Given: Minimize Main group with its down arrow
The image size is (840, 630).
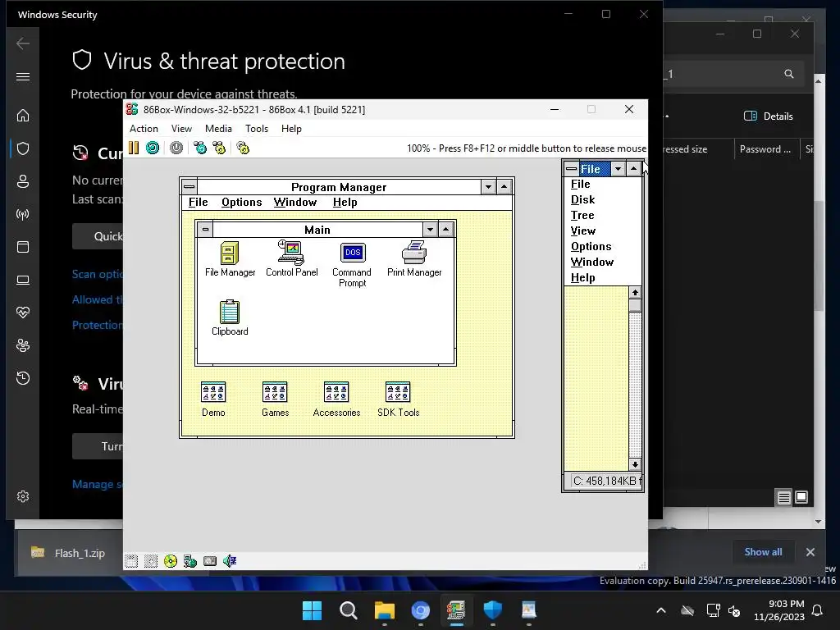Looking at the screenshot, I should (x=430, y=230).
